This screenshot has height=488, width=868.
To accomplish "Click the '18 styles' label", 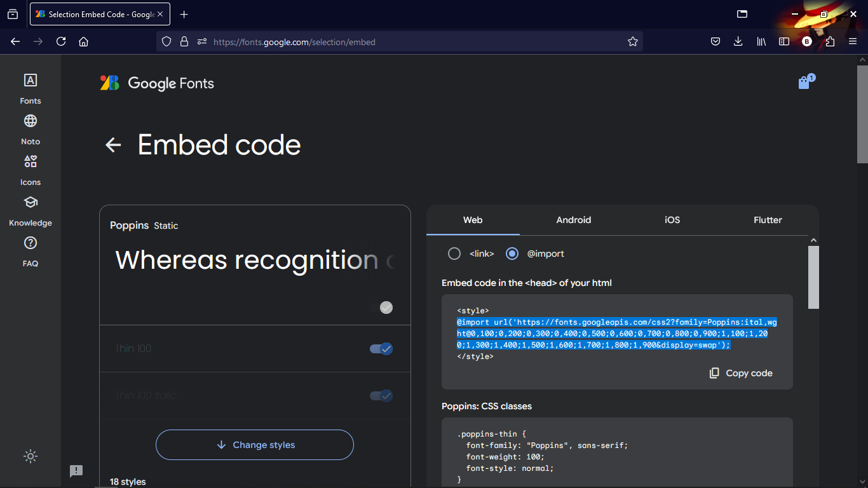I will 128,482.
